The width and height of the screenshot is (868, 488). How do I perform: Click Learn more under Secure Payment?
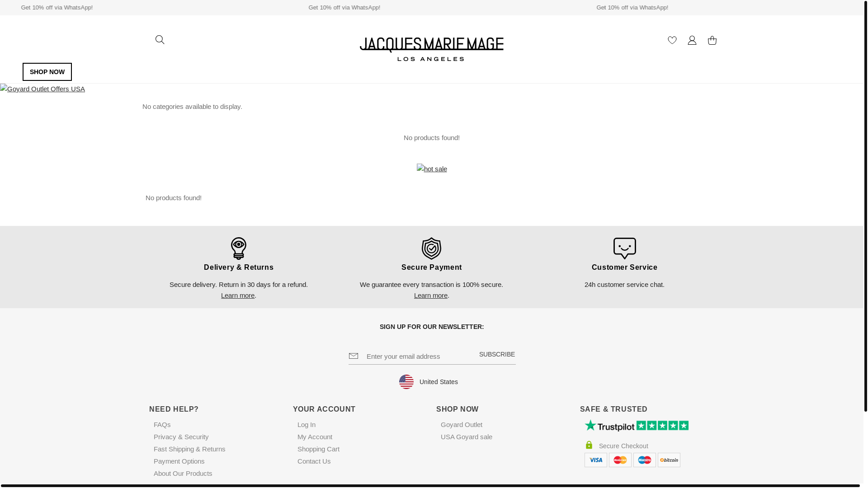point(431,296)
